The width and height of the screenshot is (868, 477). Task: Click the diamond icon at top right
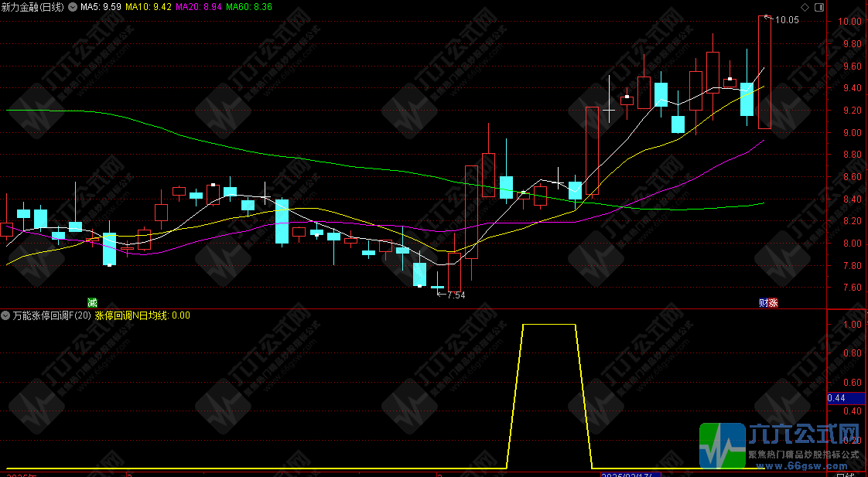point(805,7)
